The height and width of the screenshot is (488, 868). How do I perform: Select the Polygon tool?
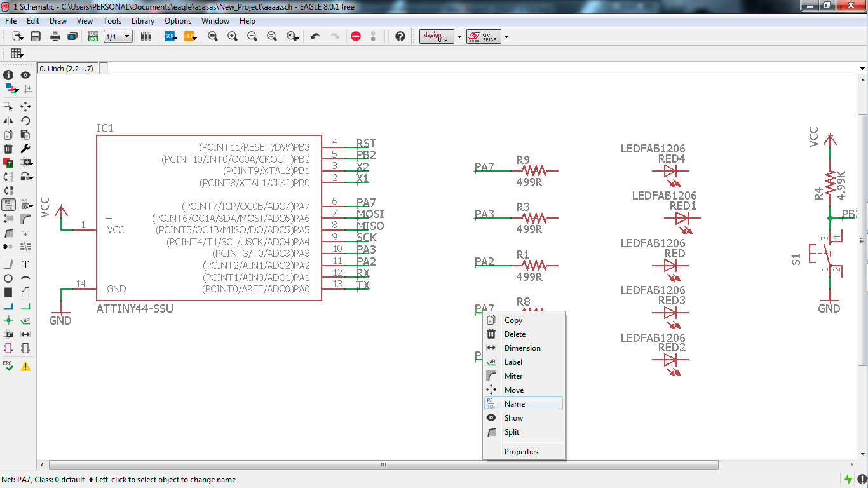(25, 292)
